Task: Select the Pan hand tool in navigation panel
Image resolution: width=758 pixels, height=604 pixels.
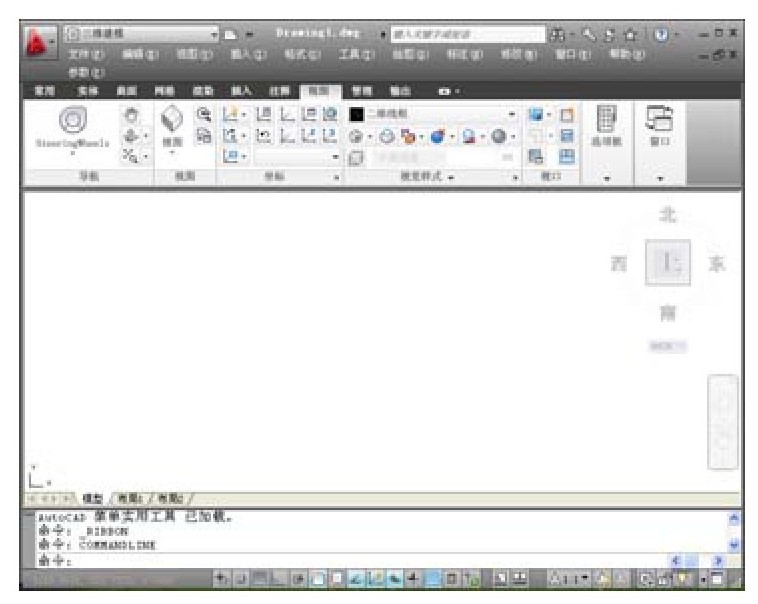Action: 131,115
